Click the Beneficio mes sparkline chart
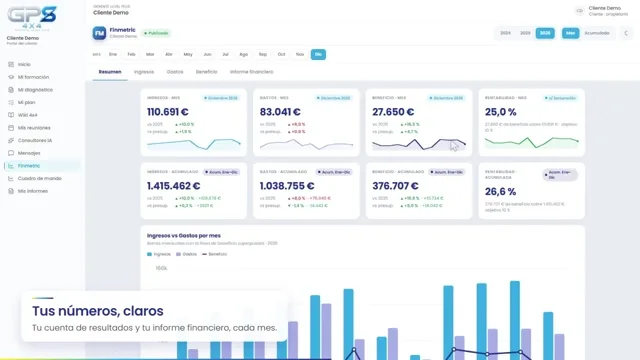 coord(419,144)
